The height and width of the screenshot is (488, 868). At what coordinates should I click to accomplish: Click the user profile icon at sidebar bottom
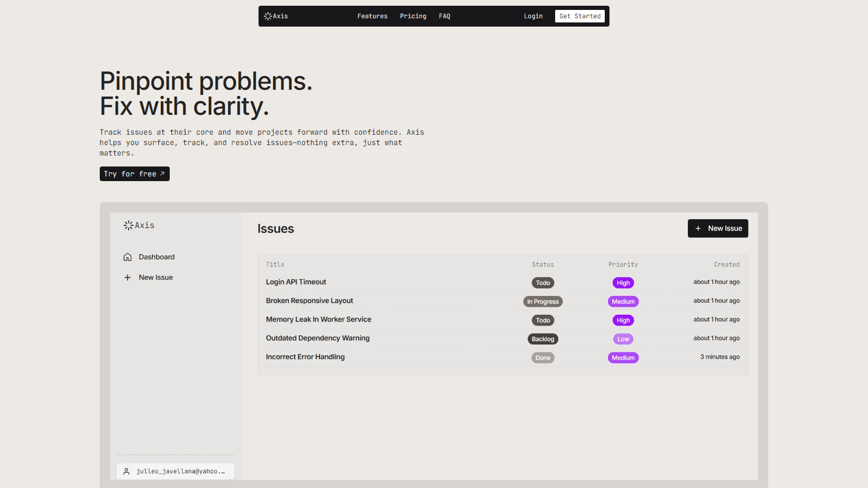point(126,471)
